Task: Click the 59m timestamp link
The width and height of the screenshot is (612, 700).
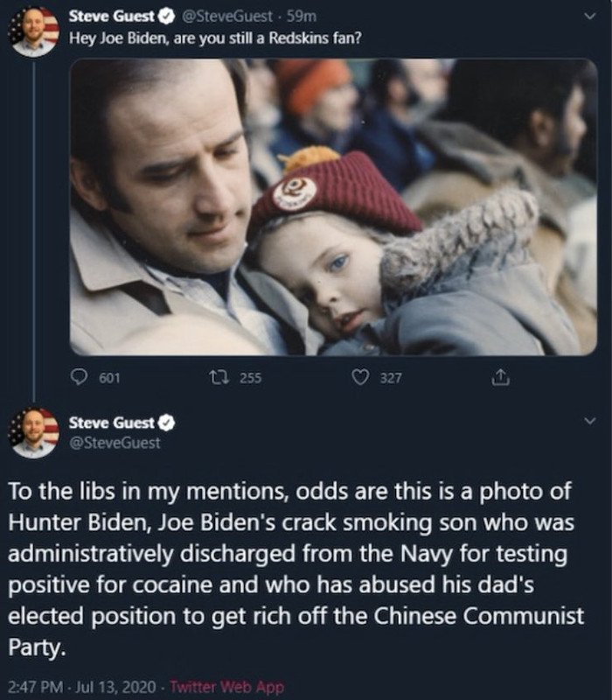Action: point(301,17)
